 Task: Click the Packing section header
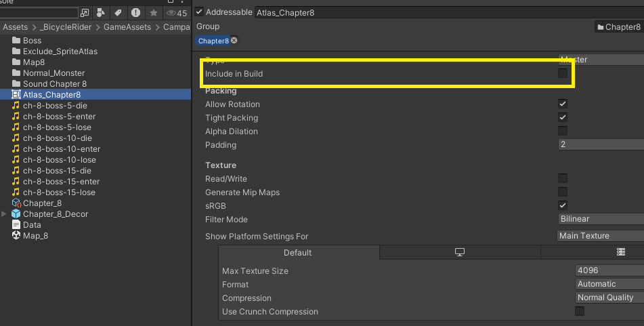tap(221, 91)
